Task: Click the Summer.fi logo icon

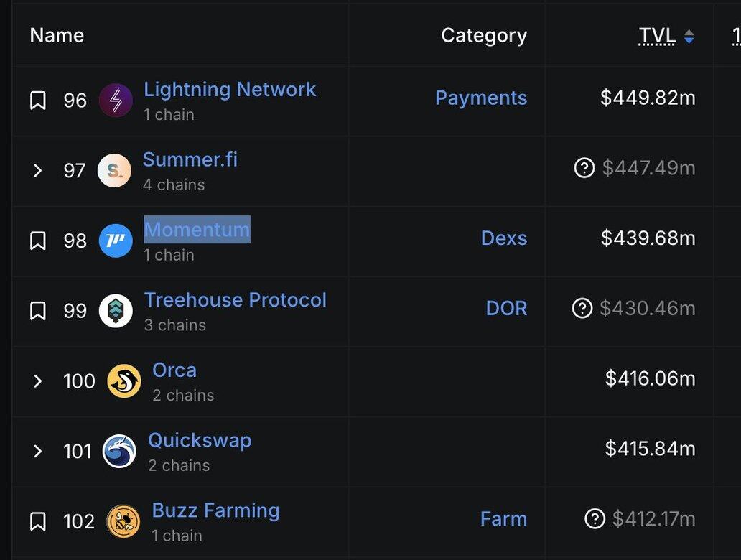Action: pos(115,171)
